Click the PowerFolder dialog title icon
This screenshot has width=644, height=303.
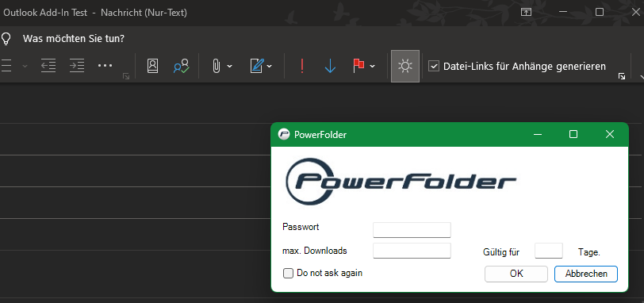284,134
